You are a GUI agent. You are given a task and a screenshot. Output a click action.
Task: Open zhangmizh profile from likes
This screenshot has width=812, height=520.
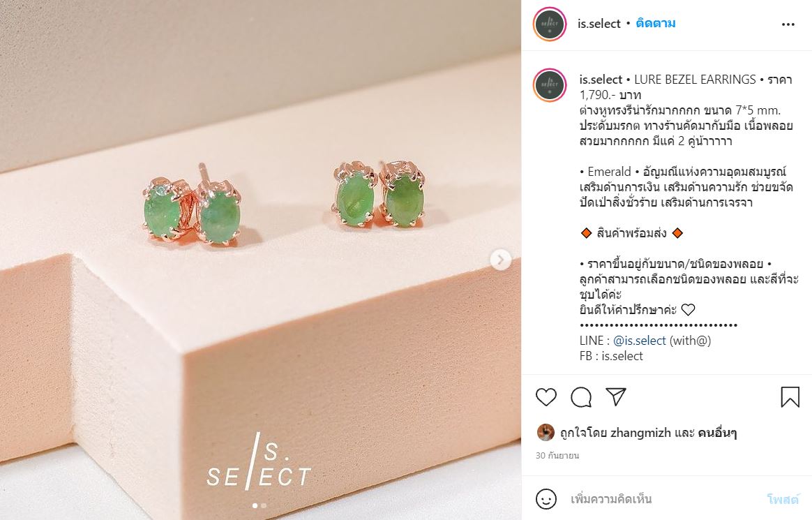pyautogui.click(x=640, y=433)
